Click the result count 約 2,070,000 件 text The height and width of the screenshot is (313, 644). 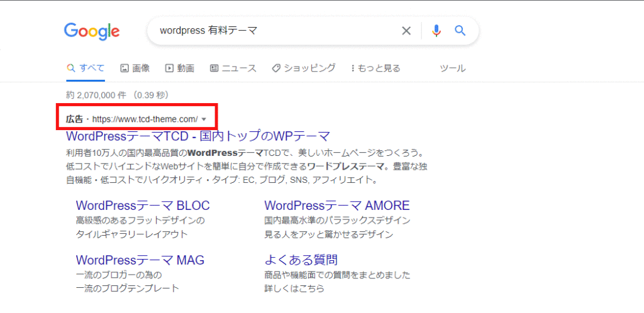point(96,95)
